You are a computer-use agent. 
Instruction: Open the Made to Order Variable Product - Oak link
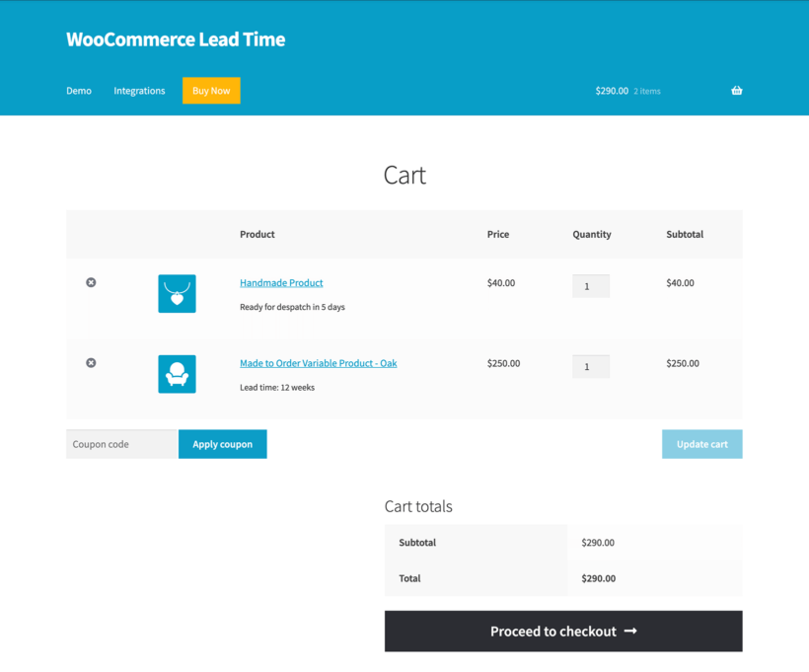click(318, 362)
